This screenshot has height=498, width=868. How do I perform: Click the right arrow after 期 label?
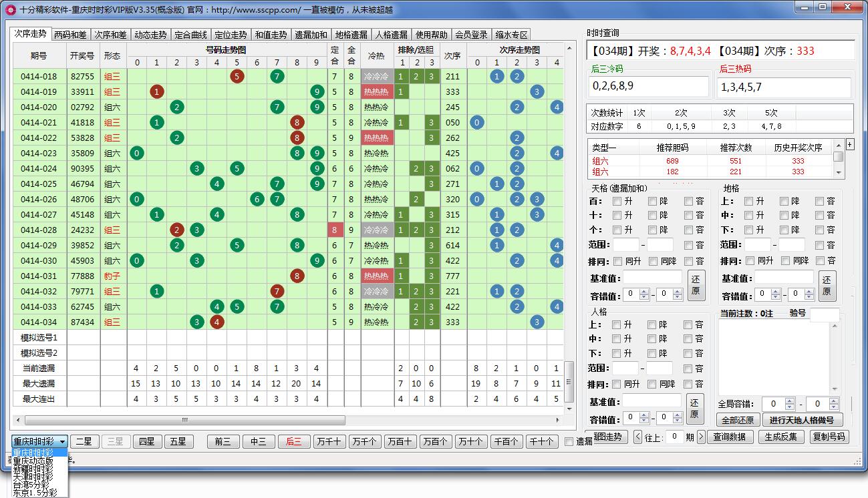point(700,437)
